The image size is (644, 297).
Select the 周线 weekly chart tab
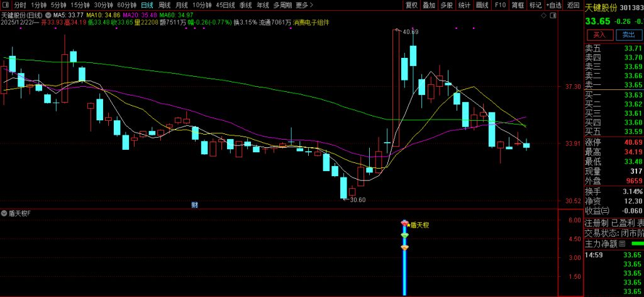point(165,4)
